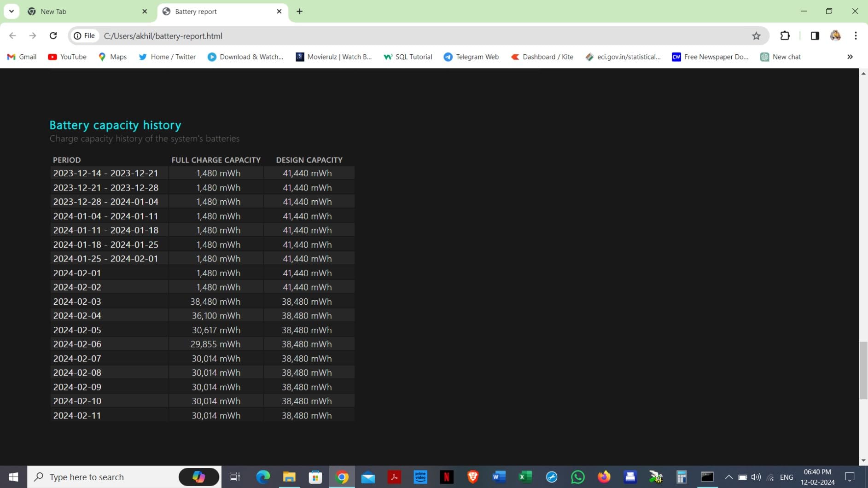Open the Maps bookmark

point(113,57)
